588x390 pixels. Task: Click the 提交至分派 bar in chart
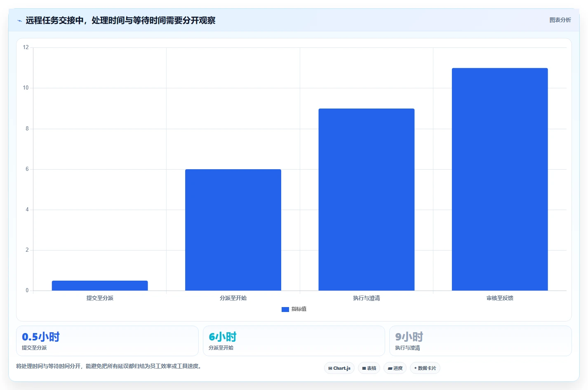pyautogui.click(x=100, y=286)
